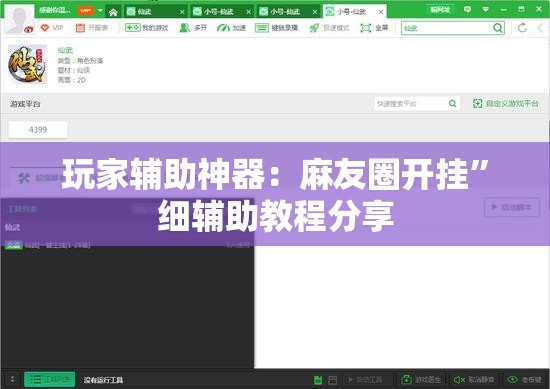Click the 多开 multi-account toolbar icon
The image size is (550, 389).
tap(193, 27)
